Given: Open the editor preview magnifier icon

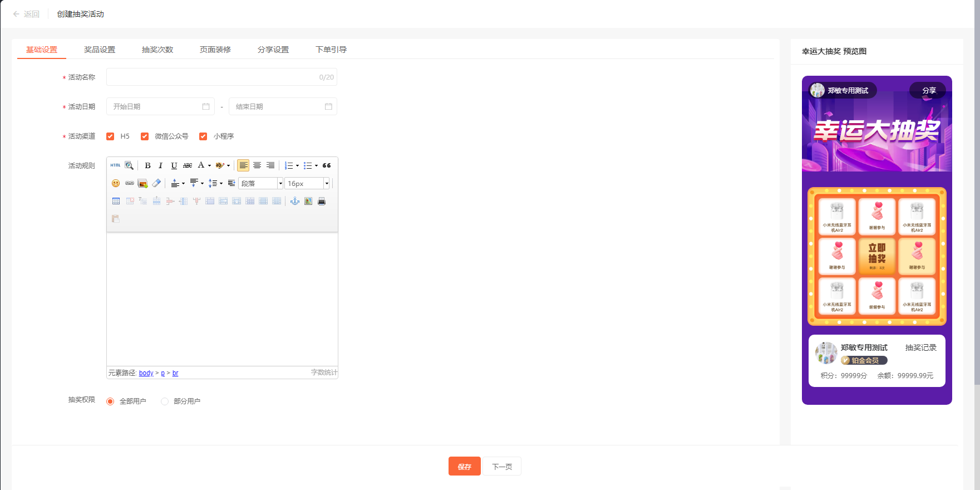Looking at the screenshot, I should (x=129, y=165).
